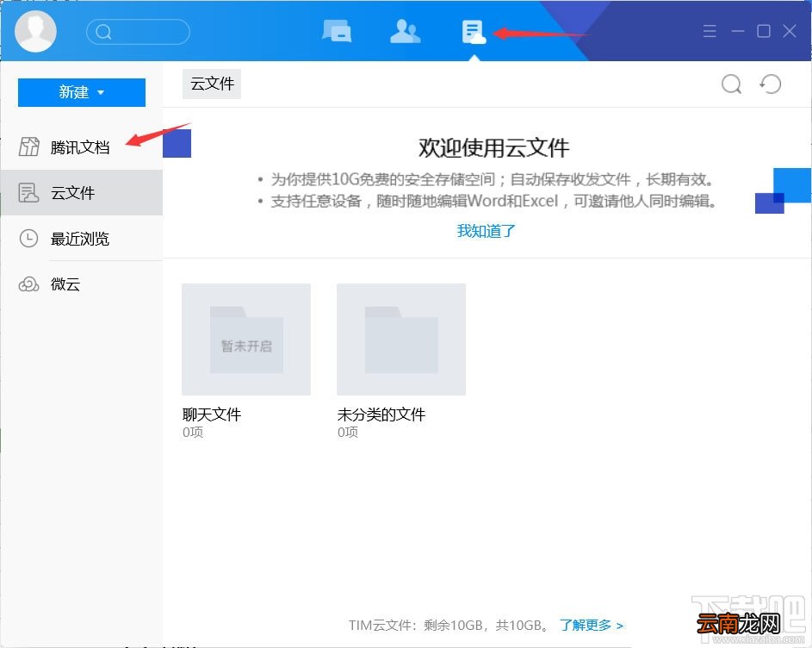Click the 云文件 breadcrumb label
The image size is (812, 648).
click(212, 84)
